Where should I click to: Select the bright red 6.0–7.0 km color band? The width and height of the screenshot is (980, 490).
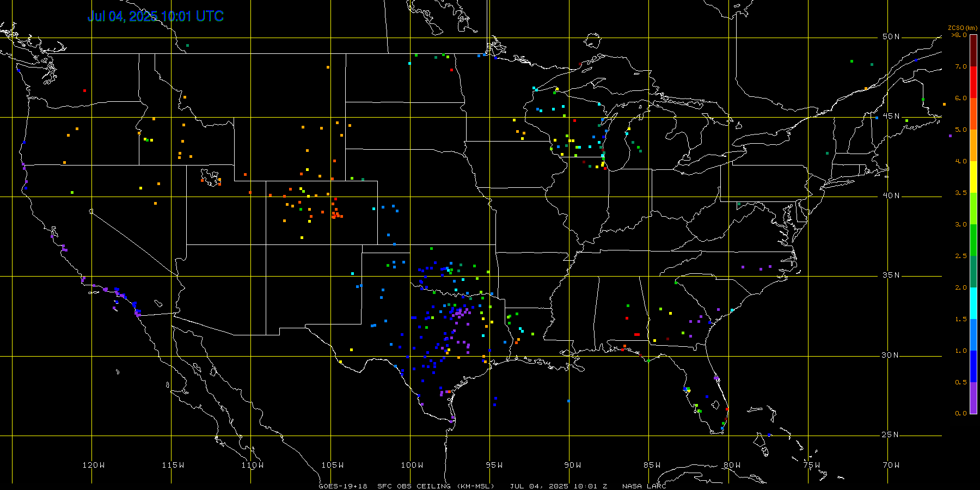(973, 82)
